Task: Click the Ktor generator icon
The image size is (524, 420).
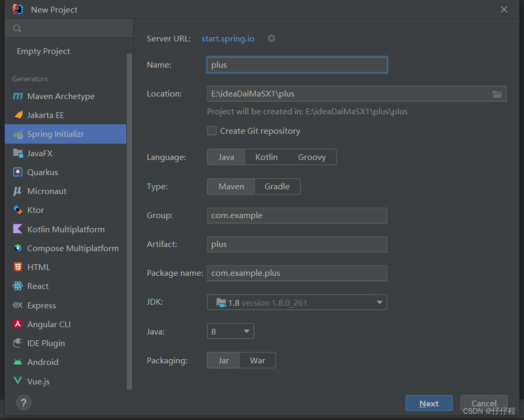Action: pos(18,210)
